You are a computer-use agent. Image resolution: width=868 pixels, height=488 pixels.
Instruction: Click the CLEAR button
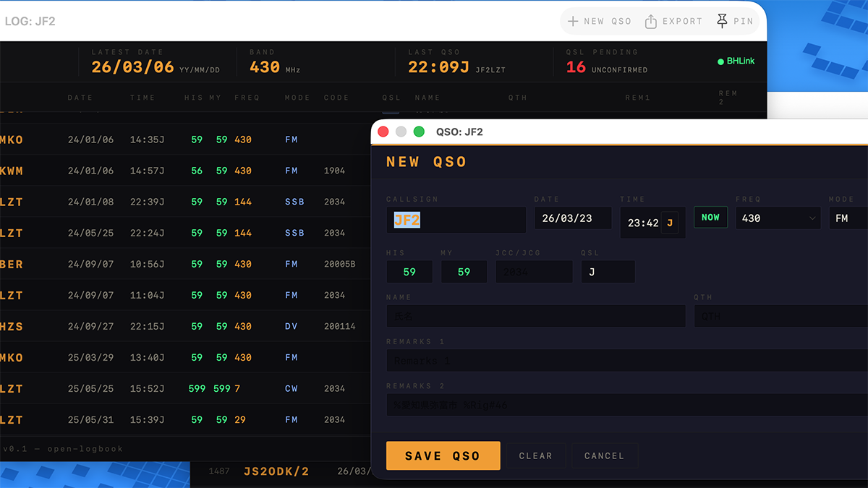click(535, 455)
